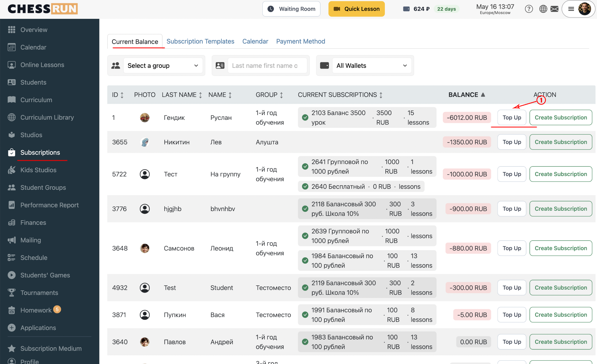The image size is (597, 364).
Task: Click the May 16 13:07 time display
Action: pyautogui.click(x=495, y=9)
